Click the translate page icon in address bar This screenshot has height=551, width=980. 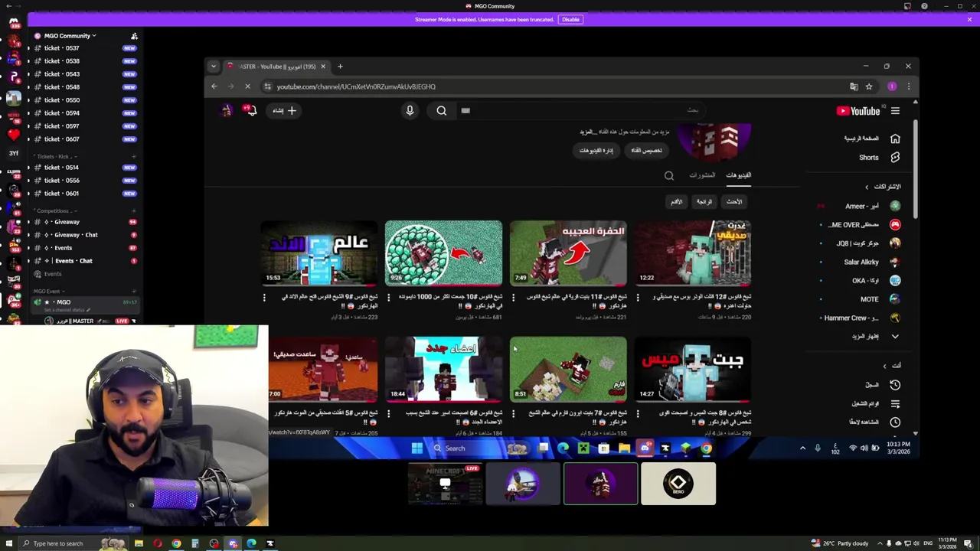coord(854,86)
